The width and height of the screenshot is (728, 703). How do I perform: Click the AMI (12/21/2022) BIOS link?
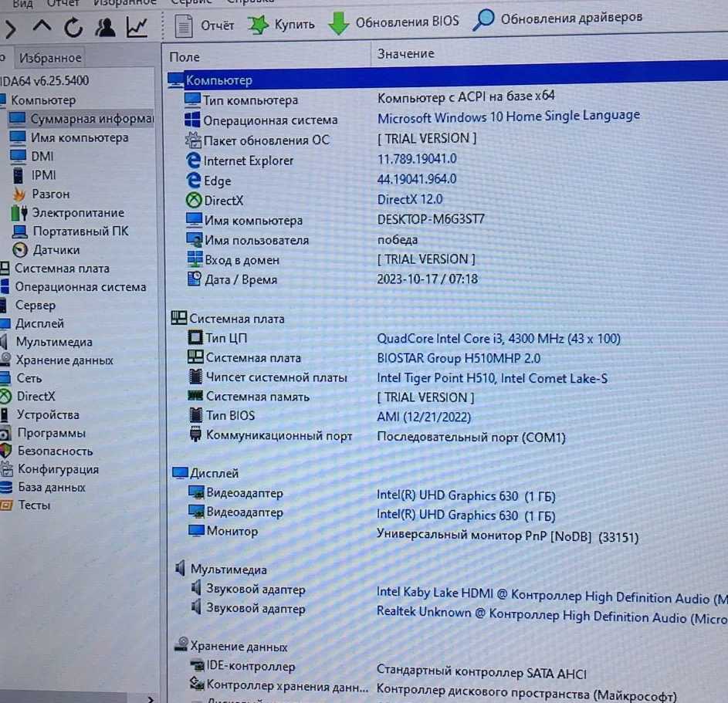(x=424, y=417)
